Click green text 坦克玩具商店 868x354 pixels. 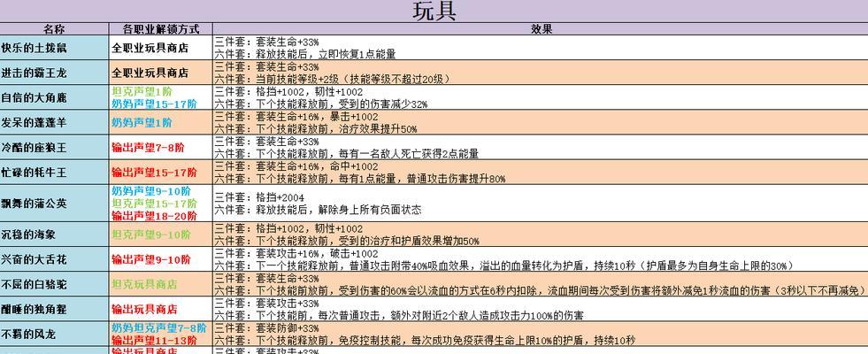144,284
